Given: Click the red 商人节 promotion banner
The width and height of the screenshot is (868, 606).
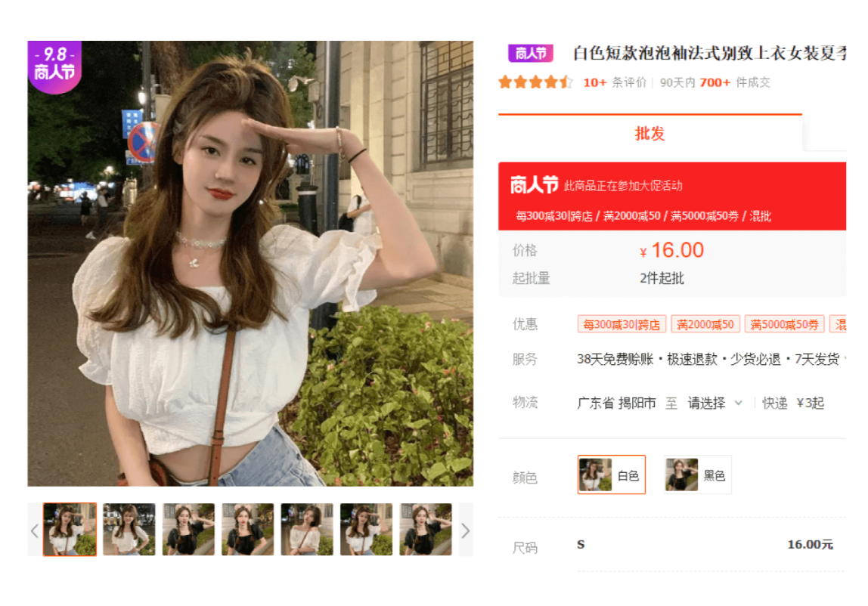Looking at the screenshot, I should tap(672, 196).
